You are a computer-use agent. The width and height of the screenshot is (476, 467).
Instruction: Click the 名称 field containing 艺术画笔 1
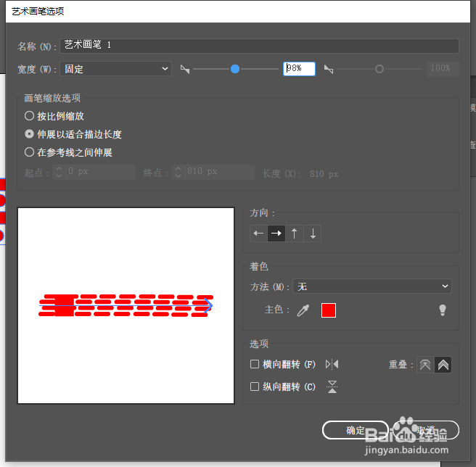[259, 46]
